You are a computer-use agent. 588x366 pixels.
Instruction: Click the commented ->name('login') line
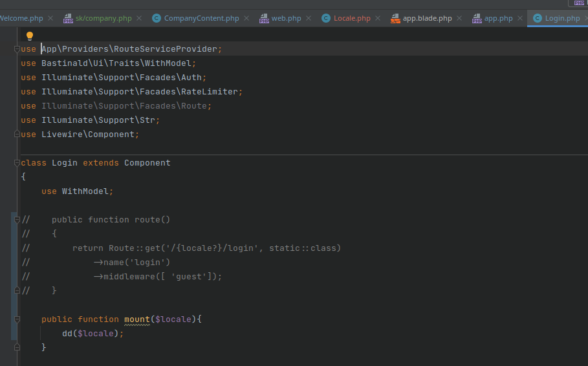click(132, 263)
